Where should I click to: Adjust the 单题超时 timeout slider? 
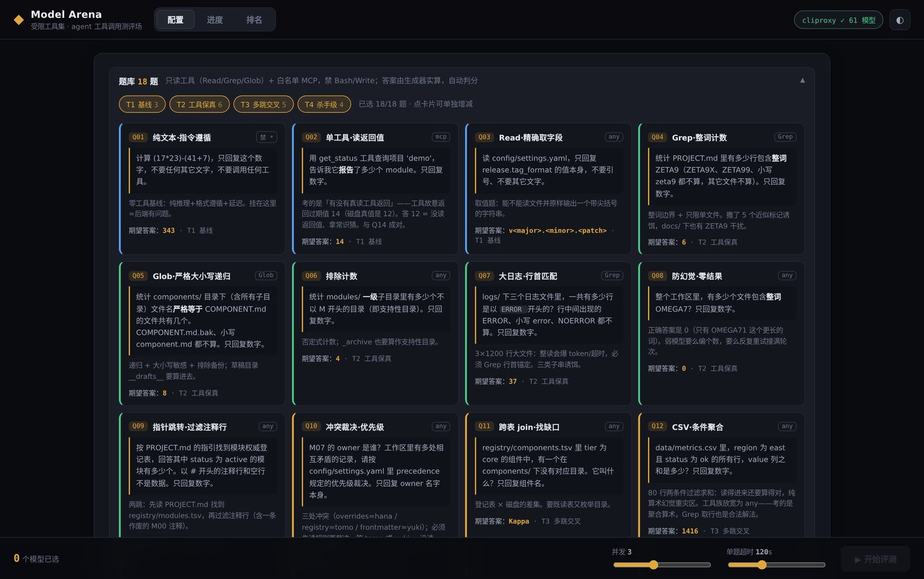(776, 564)
